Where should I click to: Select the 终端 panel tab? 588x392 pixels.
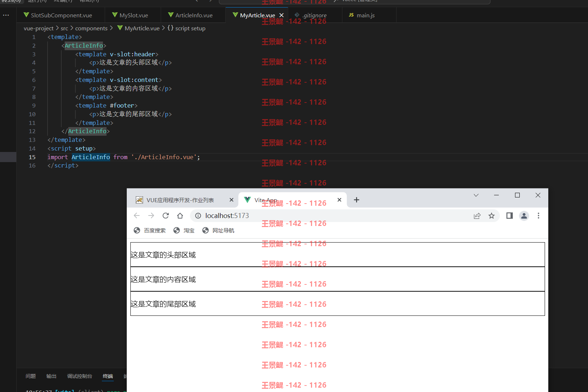(108, 376)
